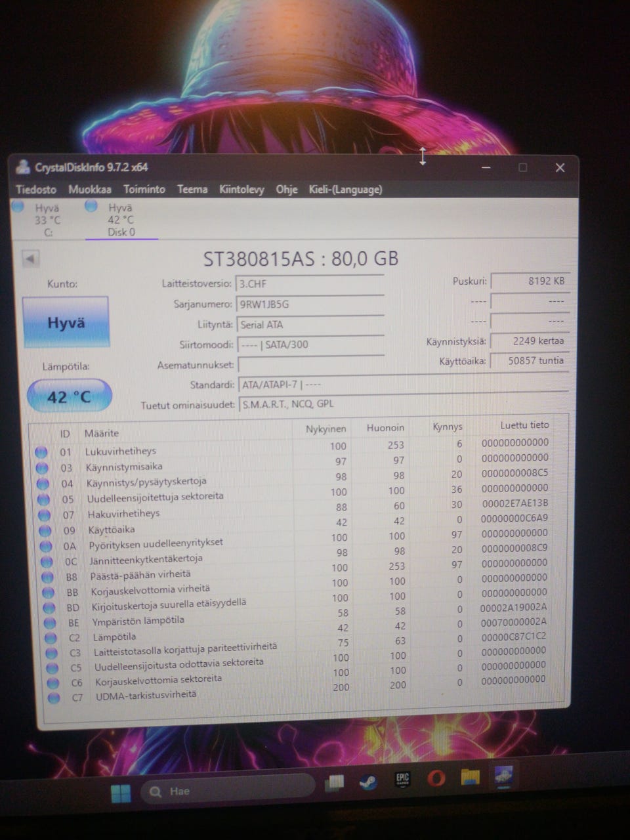This screenshot has height=840, width=630.
Task: Click the status circle for Hakuvirhetiheys
Action: [44, 515]
